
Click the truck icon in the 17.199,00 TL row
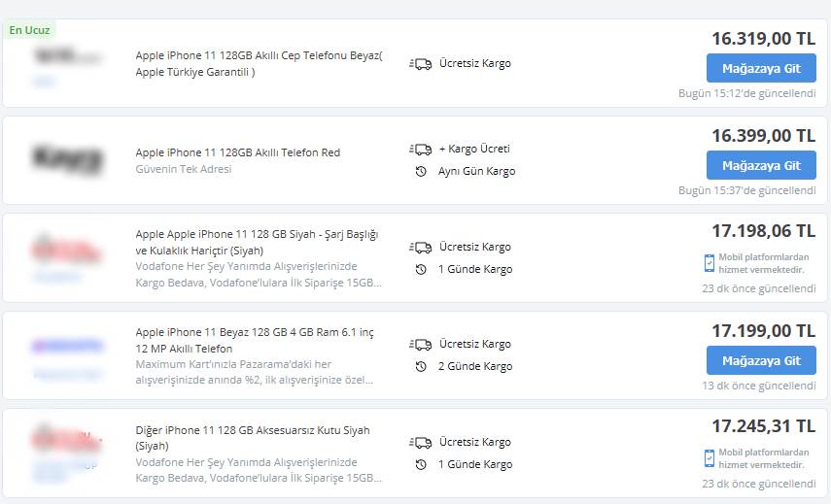(420, 345)
